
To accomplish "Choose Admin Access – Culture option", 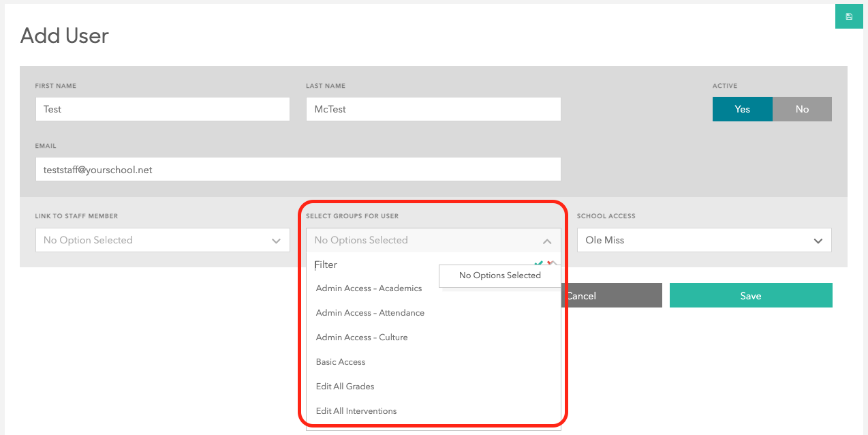I will tap(362, 337).
